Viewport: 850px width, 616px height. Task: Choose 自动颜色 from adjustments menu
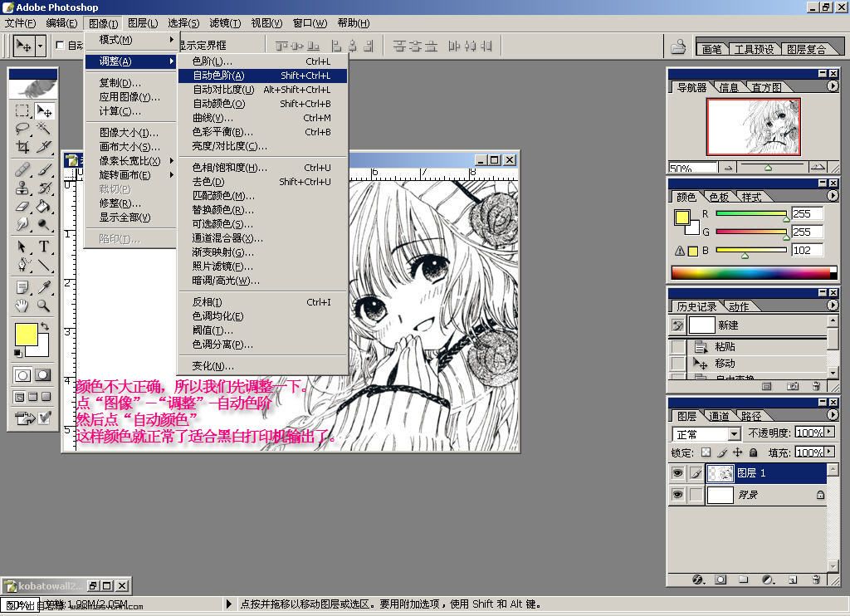(262, 104)
